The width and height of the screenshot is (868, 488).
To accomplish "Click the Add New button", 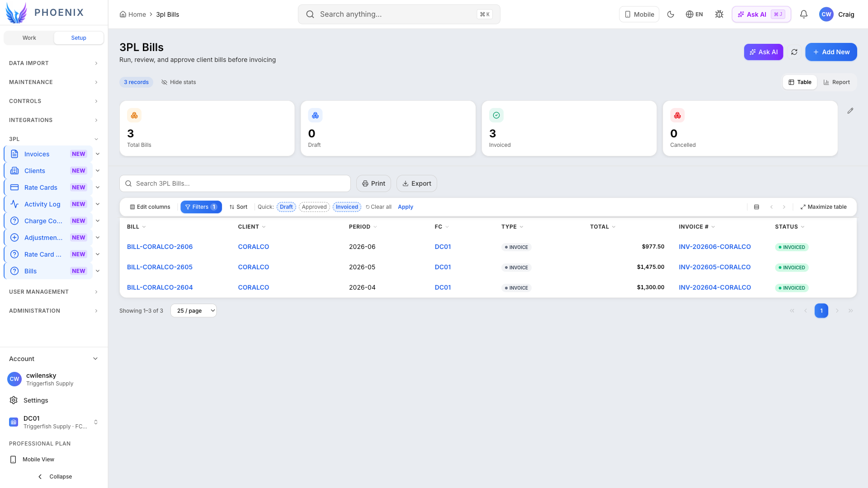I will pos(831,52).
